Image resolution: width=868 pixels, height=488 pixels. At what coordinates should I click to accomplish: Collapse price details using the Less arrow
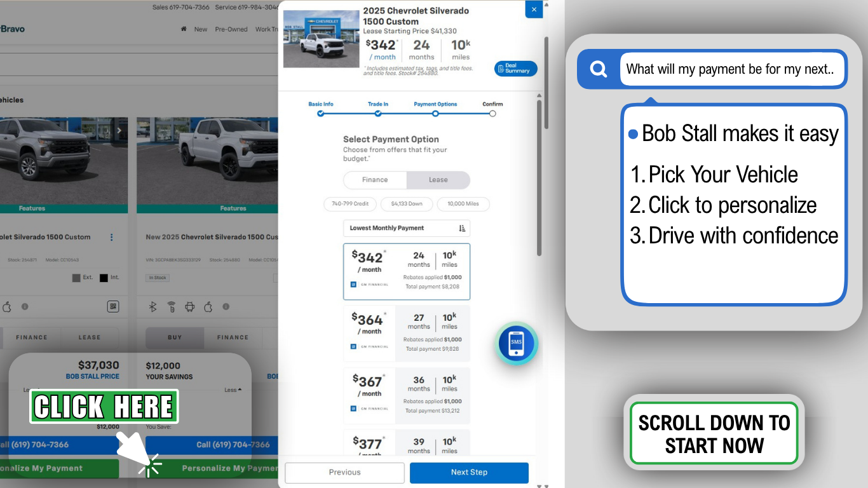(x=233, y=390)
